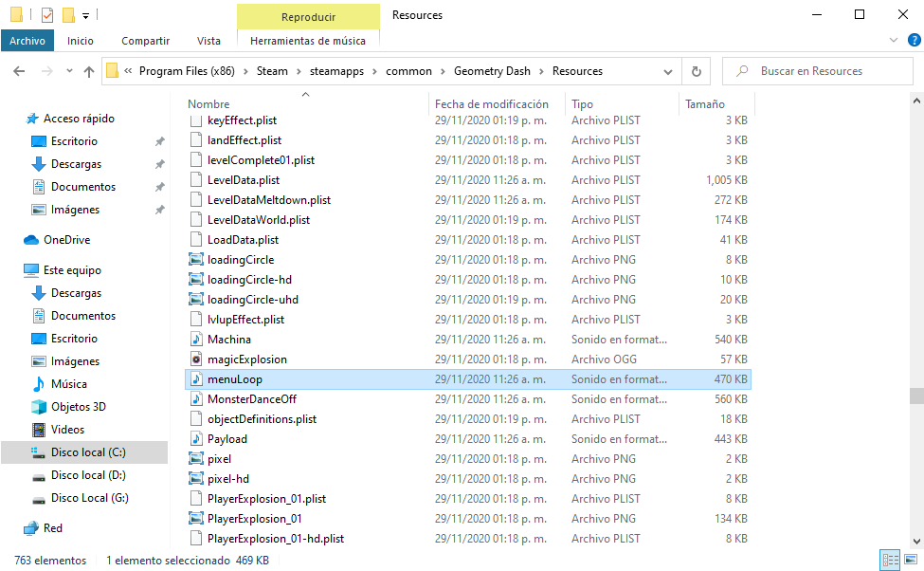Click the PlayerExplosion_01 PNG file icon
The height and width of the screenshot is (571, 924).
[195, 519]
